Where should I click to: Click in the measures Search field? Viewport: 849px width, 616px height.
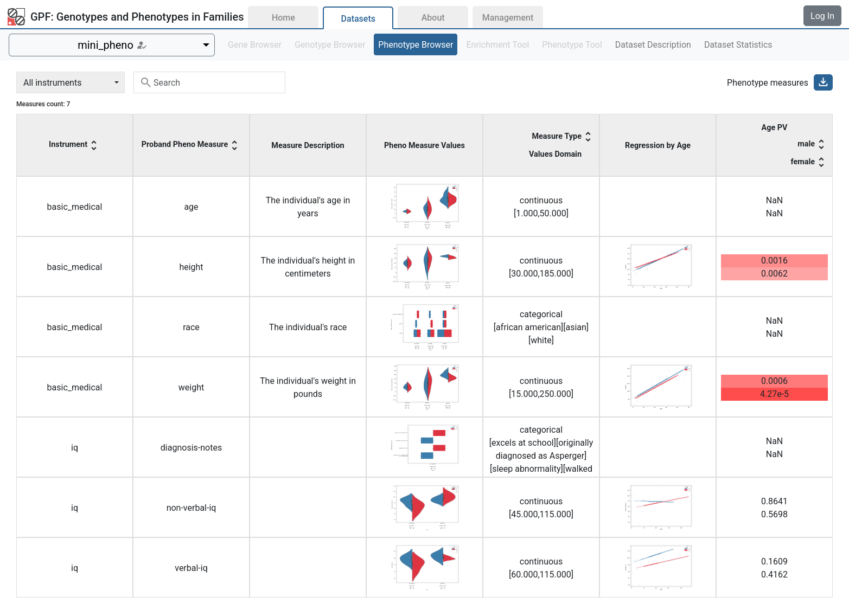point(217,82)
